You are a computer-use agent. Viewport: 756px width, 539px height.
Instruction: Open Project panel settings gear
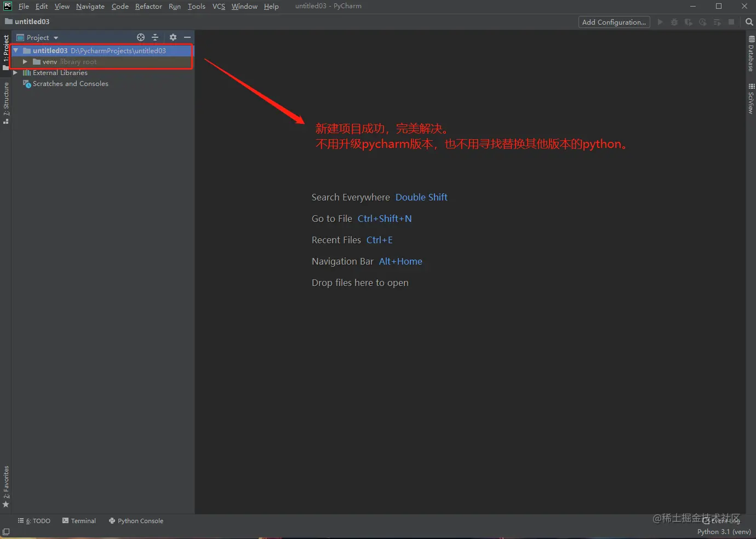click(x=173, y=37)
